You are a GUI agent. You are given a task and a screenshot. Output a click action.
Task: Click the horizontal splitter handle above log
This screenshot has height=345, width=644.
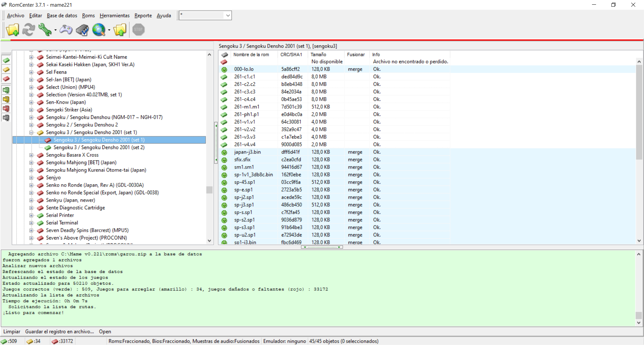pyautogui.click(x=322, y=247)
